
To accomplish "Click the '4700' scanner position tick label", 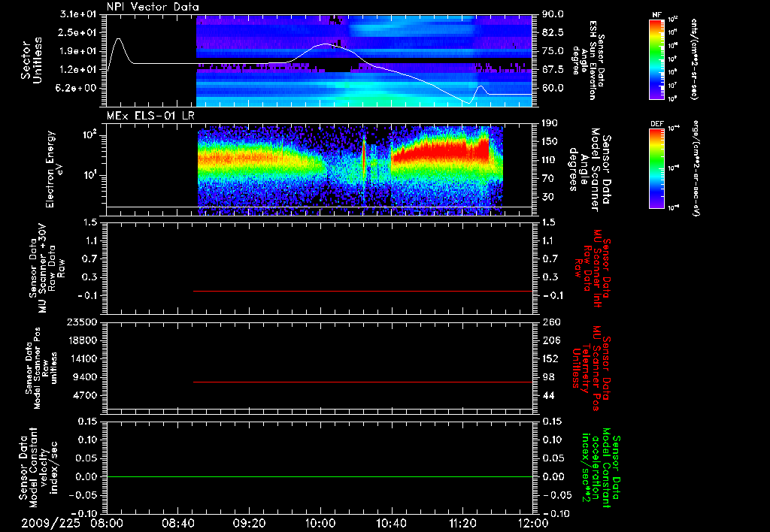I will [84, 395].
